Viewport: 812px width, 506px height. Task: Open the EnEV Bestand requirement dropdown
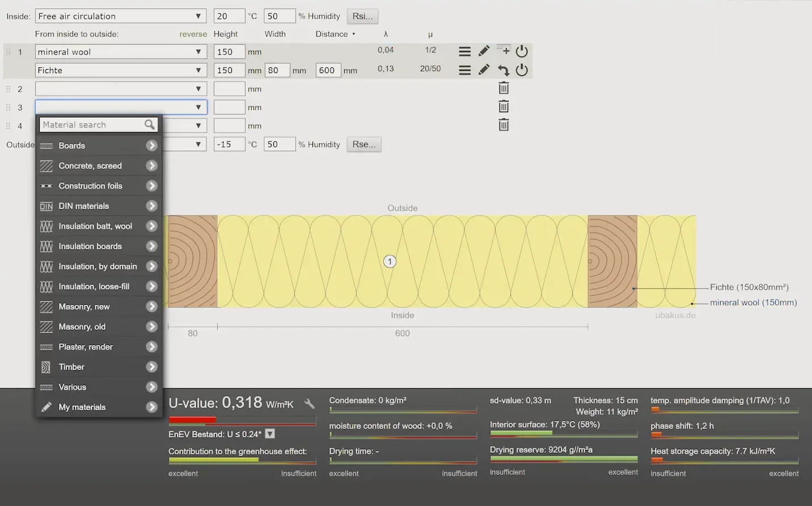[270, 434]
